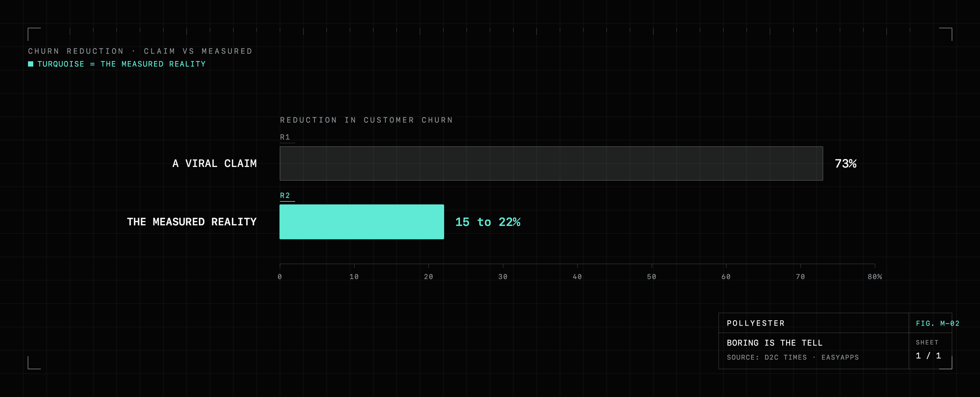This screenshot has width=980, height=397.
Task: Click the R2 row marker
Action: click(x=285, y=196)
